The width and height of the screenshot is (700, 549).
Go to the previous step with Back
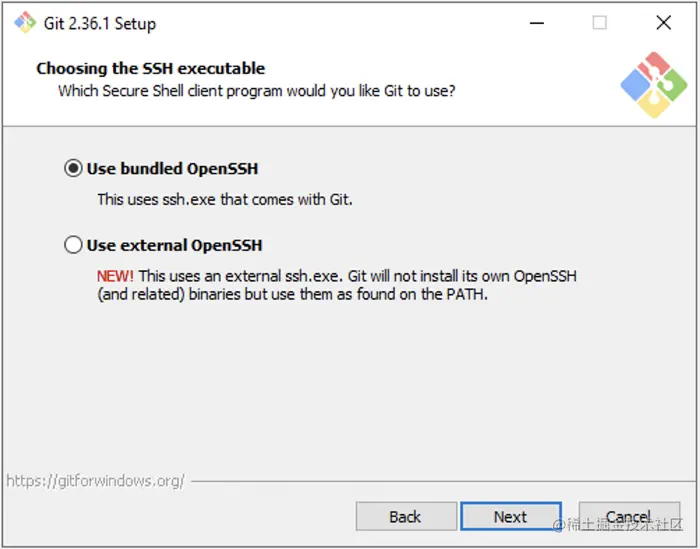coord(405,517)
